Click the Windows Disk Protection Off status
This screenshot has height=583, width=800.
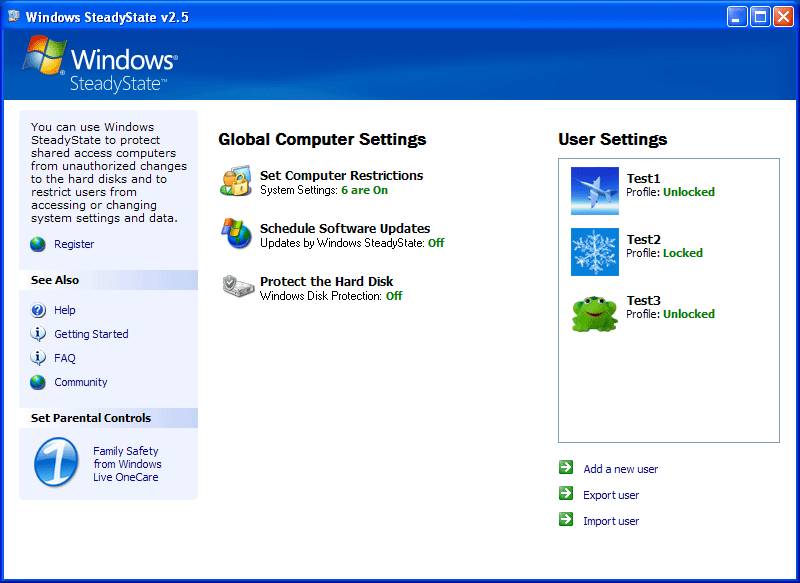[394, 296]
